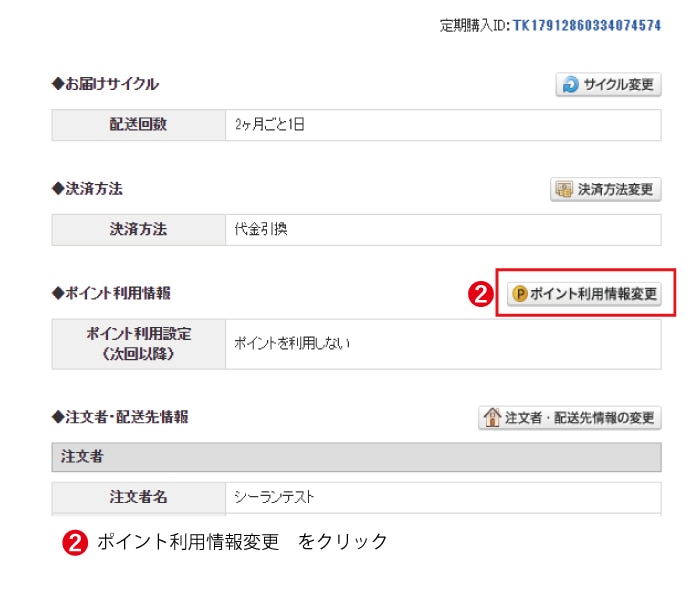Select the 配送回数 label cell
This screenshot has height=599, width=700.
point(138,125)
